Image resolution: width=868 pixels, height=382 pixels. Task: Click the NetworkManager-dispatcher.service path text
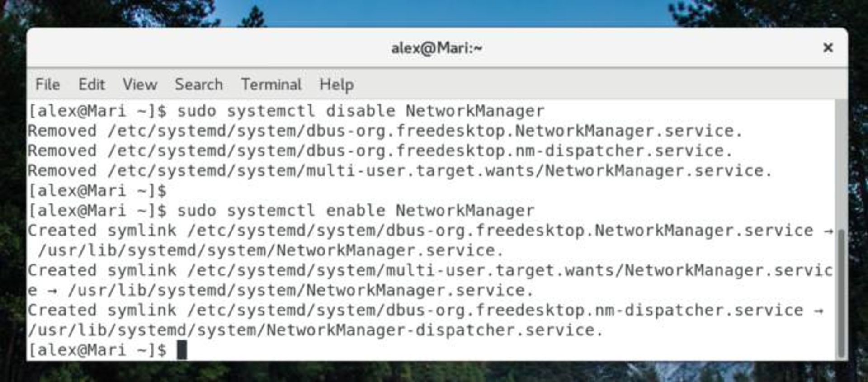(x=316, y=330)
